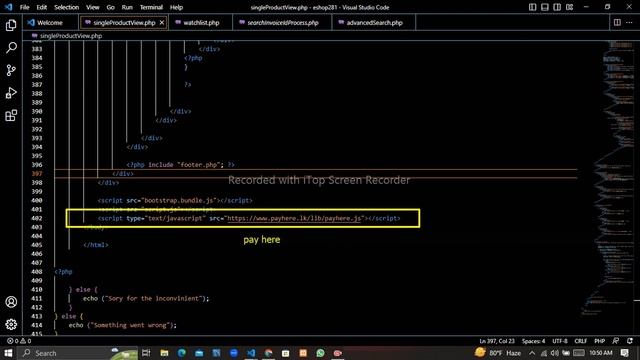The height and width of the screenshot is (360, 640).
Task: Open the Manage gear icon
Action: pos(11,324)
